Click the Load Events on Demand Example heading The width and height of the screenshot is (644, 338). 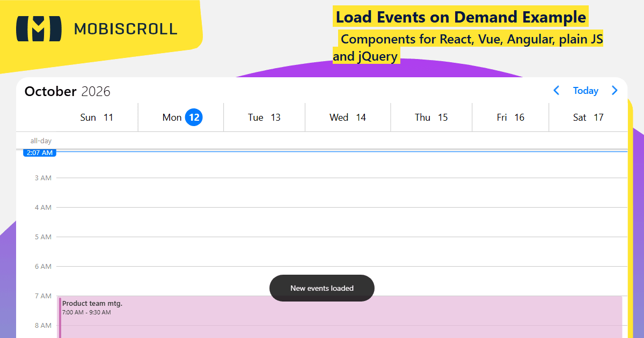point(460,17)
